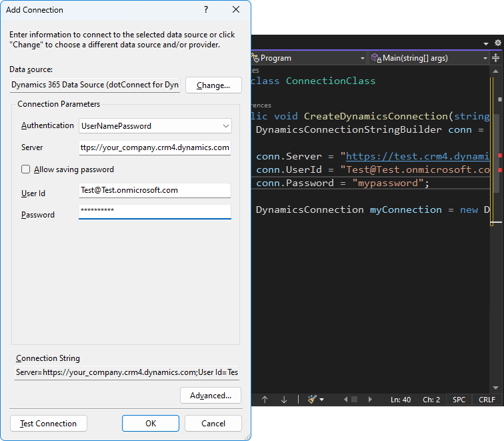
Task: Go to next issue with down arrow
Action: click(x=284, y=400)
